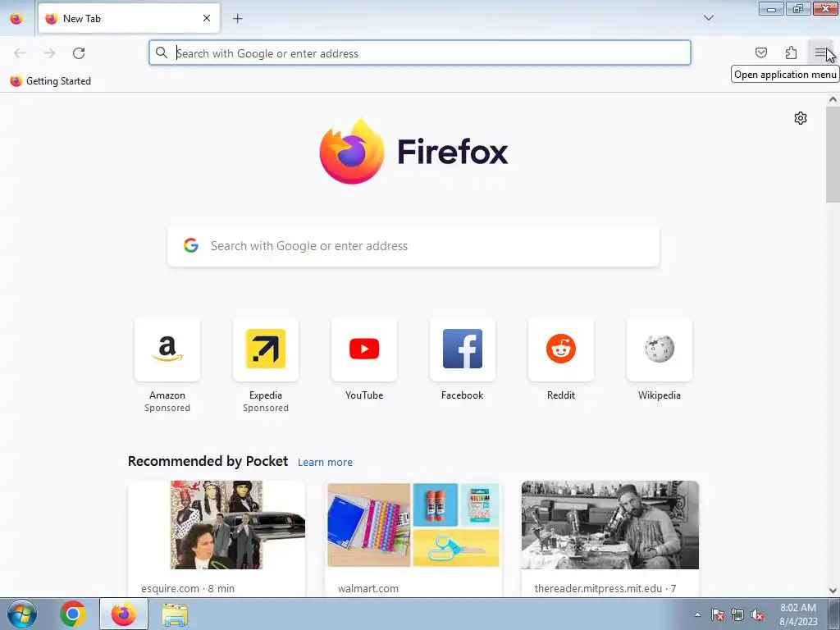840x630 pixels.
Task: Open the application hamburger menu
Action: tap(819, 52)
